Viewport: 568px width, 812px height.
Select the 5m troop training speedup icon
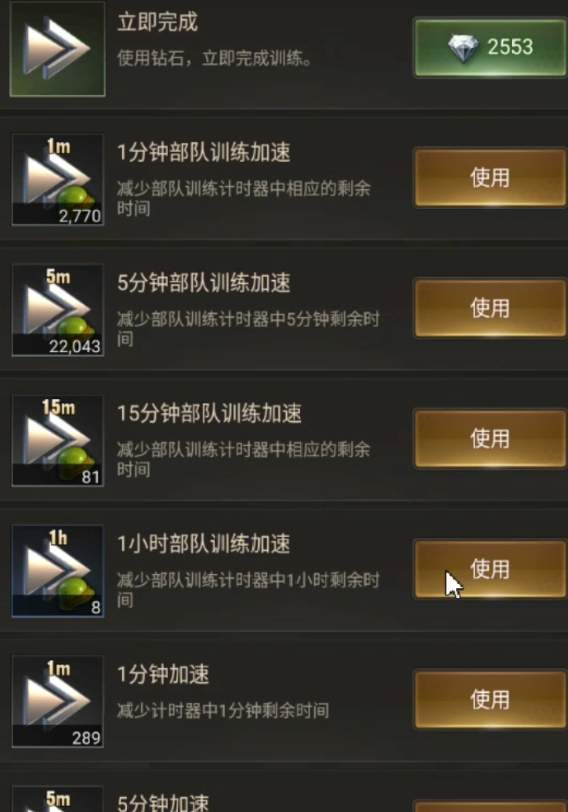57,310
